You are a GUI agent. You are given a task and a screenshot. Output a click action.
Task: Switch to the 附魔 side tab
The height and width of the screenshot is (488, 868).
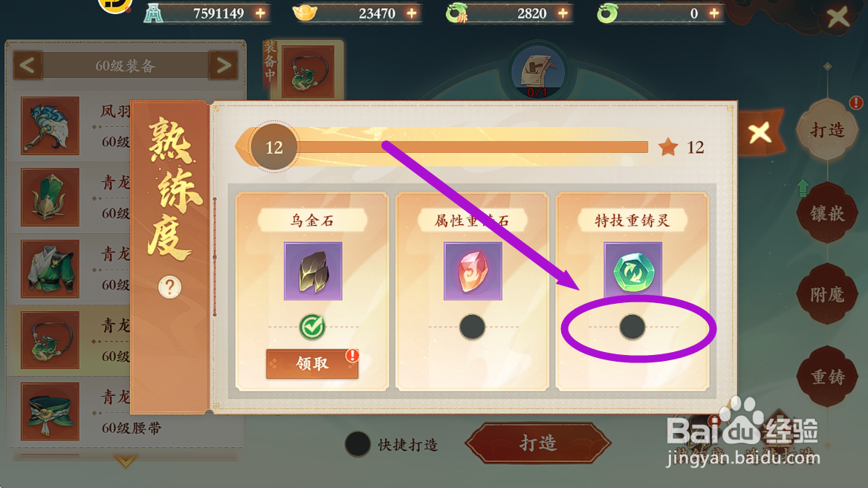pos(827,294)
